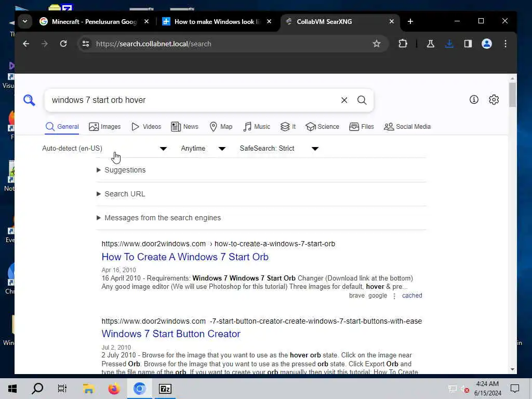View site information icon in address bar
Image resolution: width=532 pixels, height=399 pixels.
click(86, 44)
